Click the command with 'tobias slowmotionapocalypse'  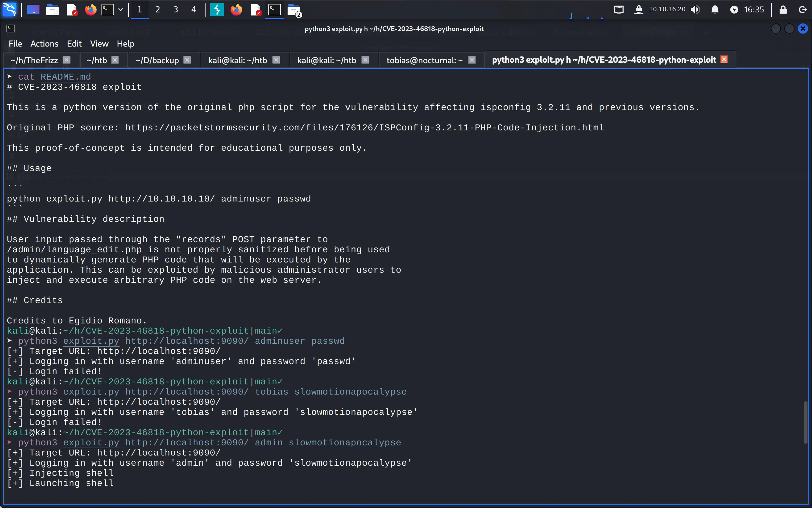[212, 392]
